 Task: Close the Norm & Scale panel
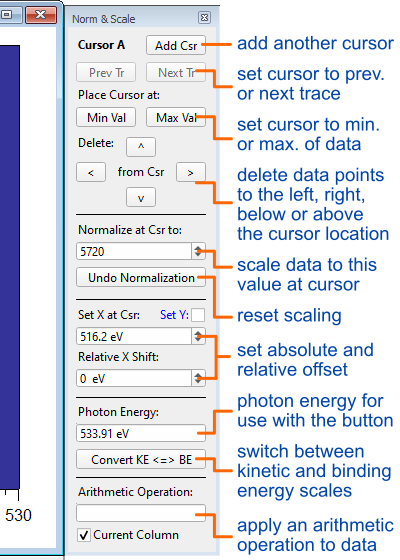pyautogui.click(x=204, y=18)
